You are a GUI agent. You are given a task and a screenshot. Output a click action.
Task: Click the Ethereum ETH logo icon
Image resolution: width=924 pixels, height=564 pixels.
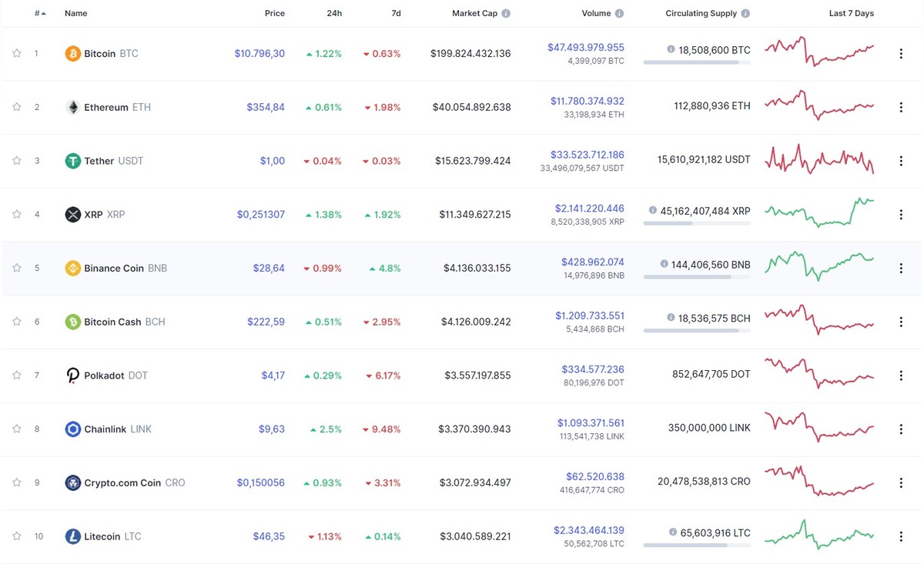tap(73, 107)
